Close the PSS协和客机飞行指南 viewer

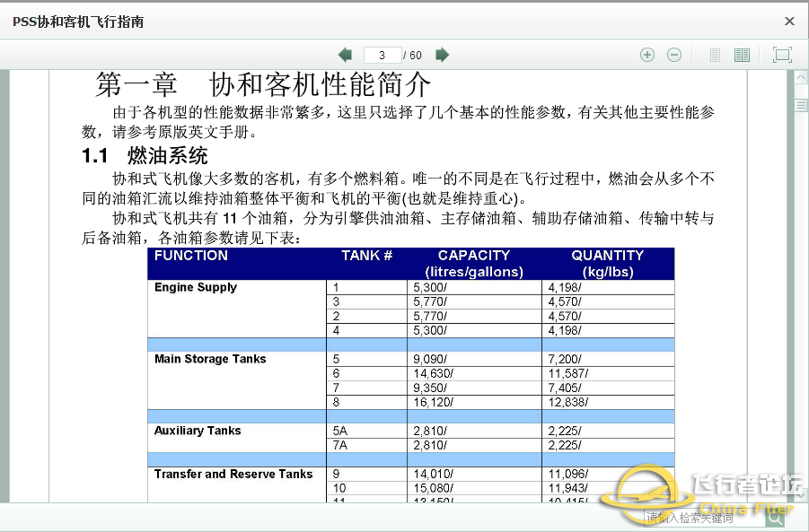(x=789, y=22)
